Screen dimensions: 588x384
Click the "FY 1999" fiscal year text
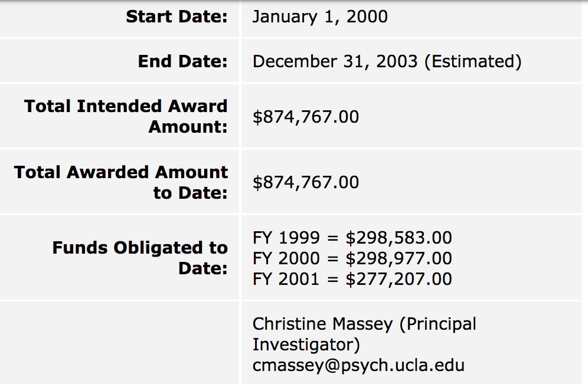coord(286,238)
